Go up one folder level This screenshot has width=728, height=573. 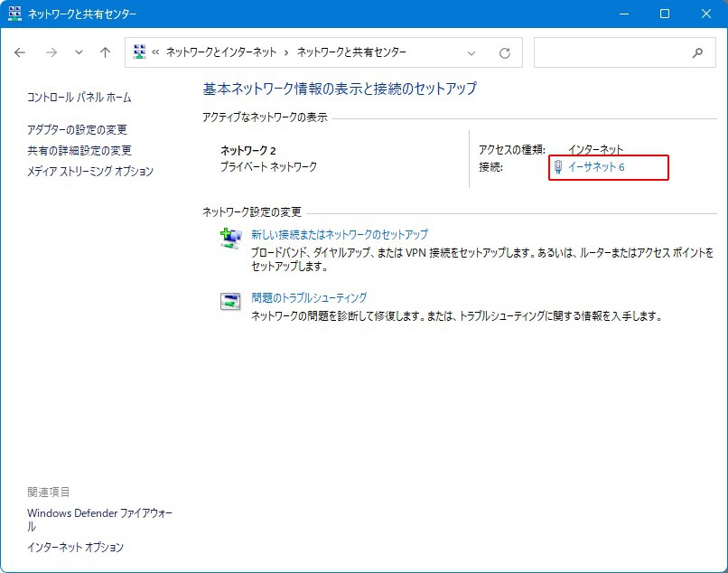[105, 53]
